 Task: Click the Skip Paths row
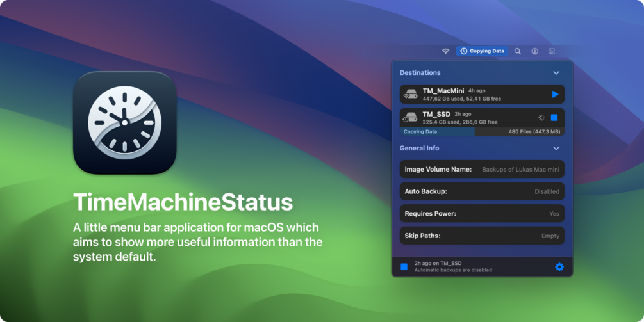[482, 236]
